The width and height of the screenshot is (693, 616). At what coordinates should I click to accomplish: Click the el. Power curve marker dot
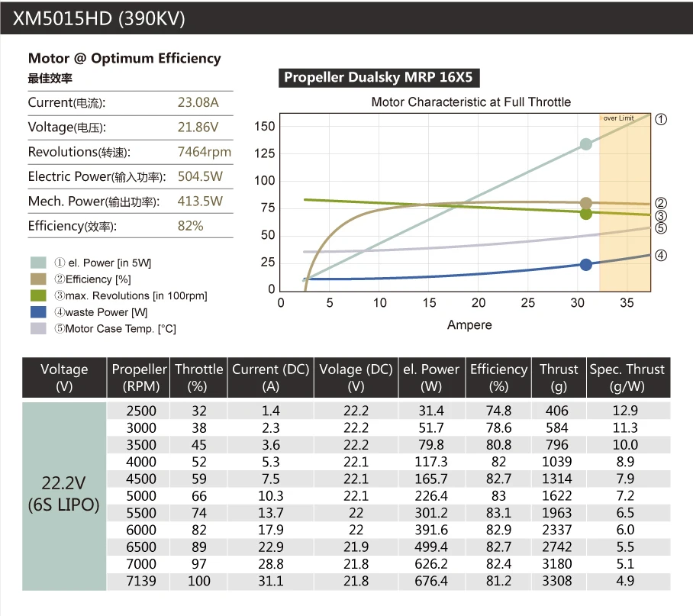click(586, 144)
